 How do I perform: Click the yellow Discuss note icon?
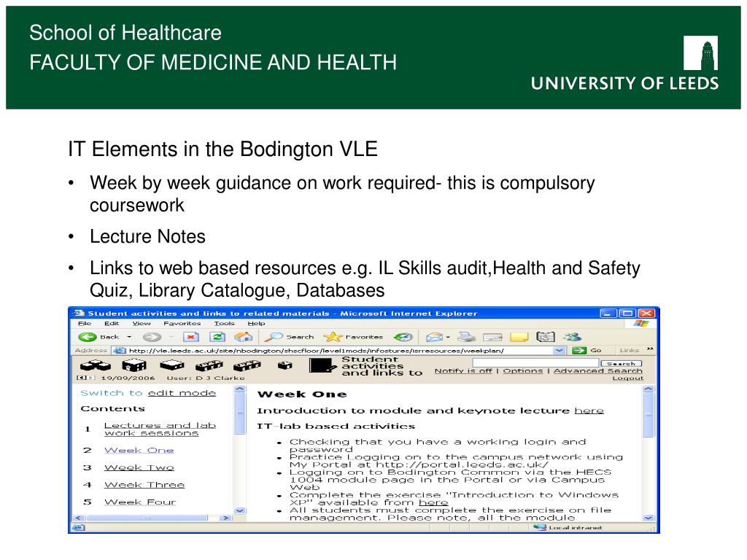coord(519,337)
